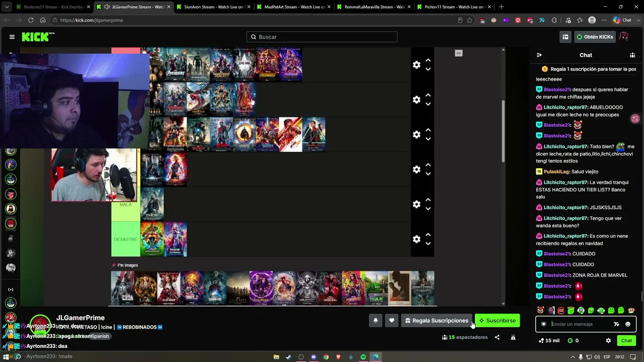Collapse the chat panel
The width and height of the screenshot is (644, 362).
pos(539,55)
